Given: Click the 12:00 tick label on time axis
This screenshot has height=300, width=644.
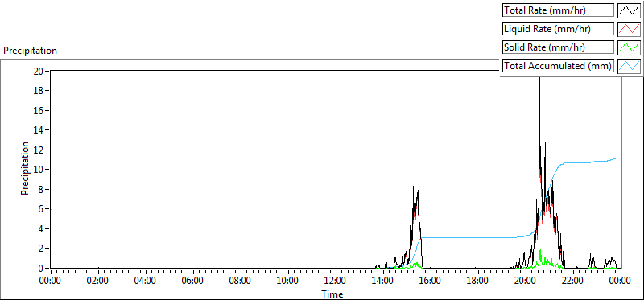Looking at the screenshot, I should [335, 282].
